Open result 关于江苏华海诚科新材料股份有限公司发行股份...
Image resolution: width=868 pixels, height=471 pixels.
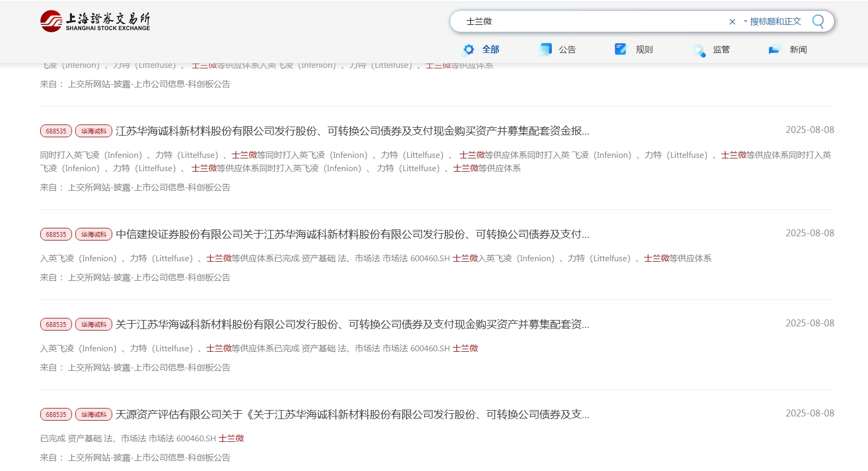pos(352,324)
